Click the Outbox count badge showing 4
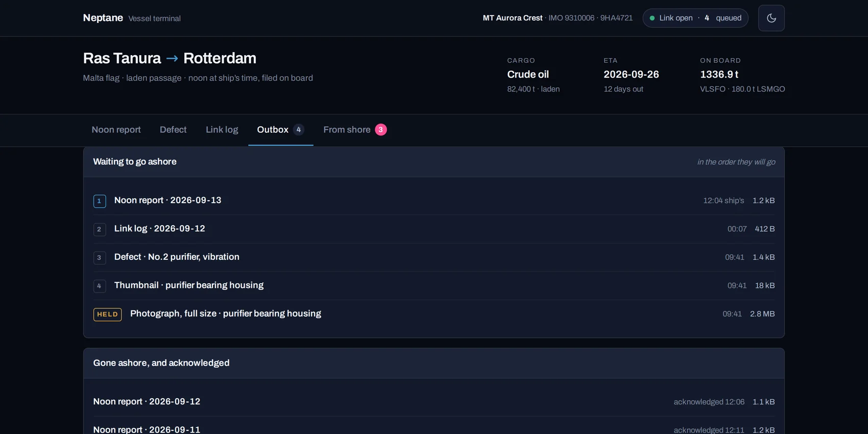This screenshot has height=434, width=868. [299, 130]
